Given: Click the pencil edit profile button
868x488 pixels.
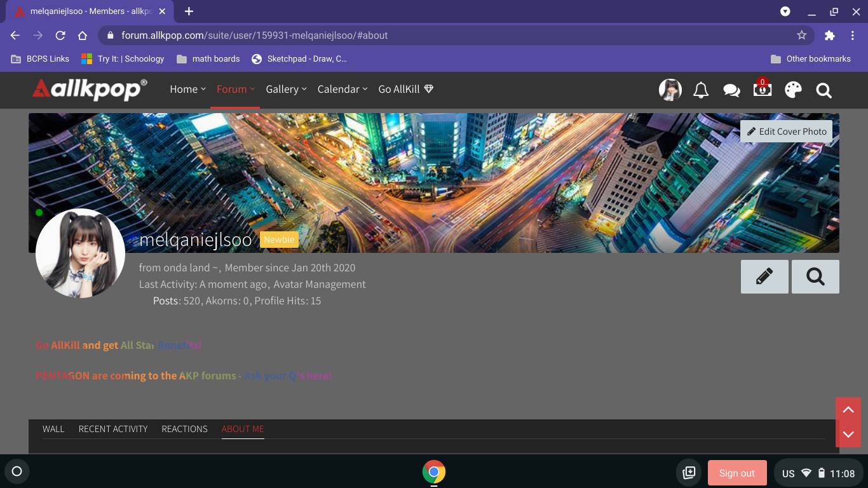Looking at the screenshot, I should click(764, 276).
